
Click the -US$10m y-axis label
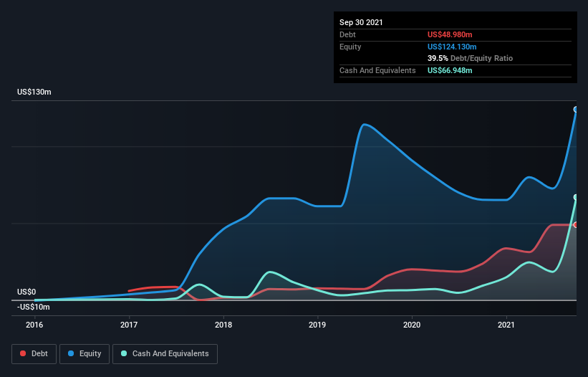tap(34, 307)
